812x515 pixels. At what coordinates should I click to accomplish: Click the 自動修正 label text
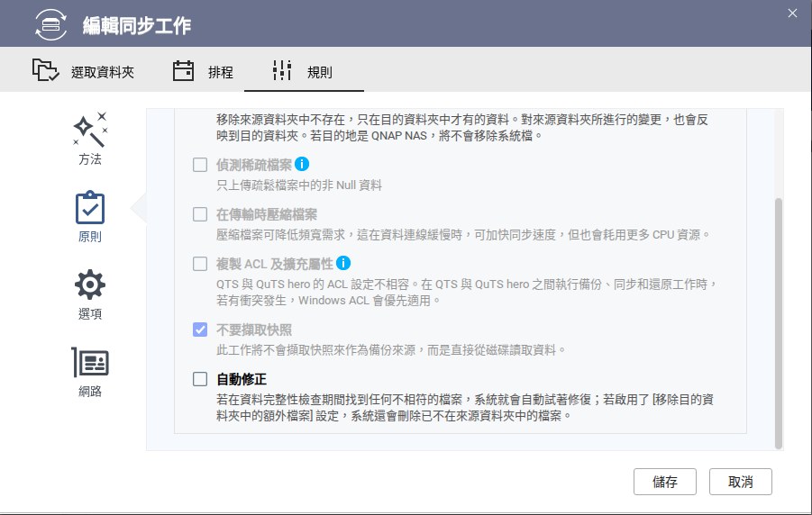(242, 379)
